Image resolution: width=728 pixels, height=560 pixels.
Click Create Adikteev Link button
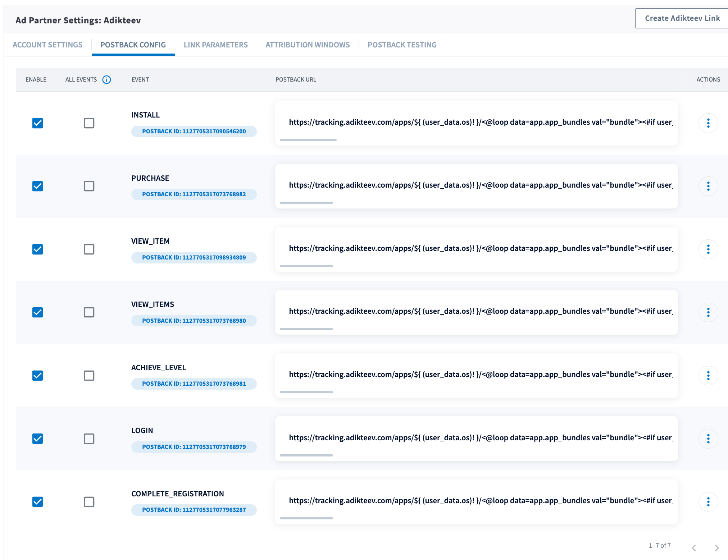[682, 18]
